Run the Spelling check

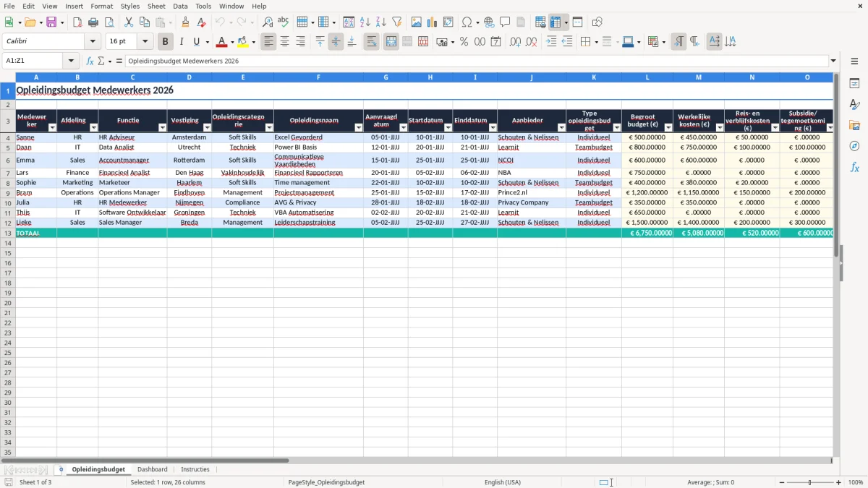[x=283, y=22]
